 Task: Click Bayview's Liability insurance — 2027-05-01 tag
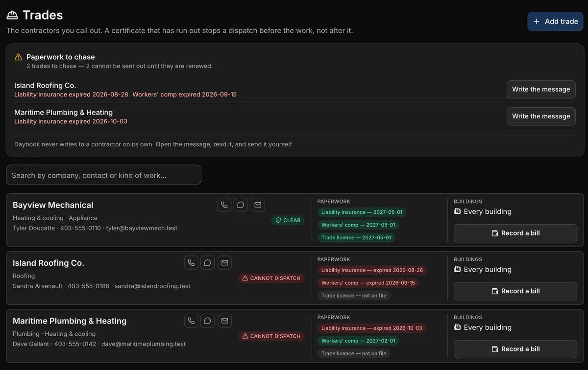[362, 212]
